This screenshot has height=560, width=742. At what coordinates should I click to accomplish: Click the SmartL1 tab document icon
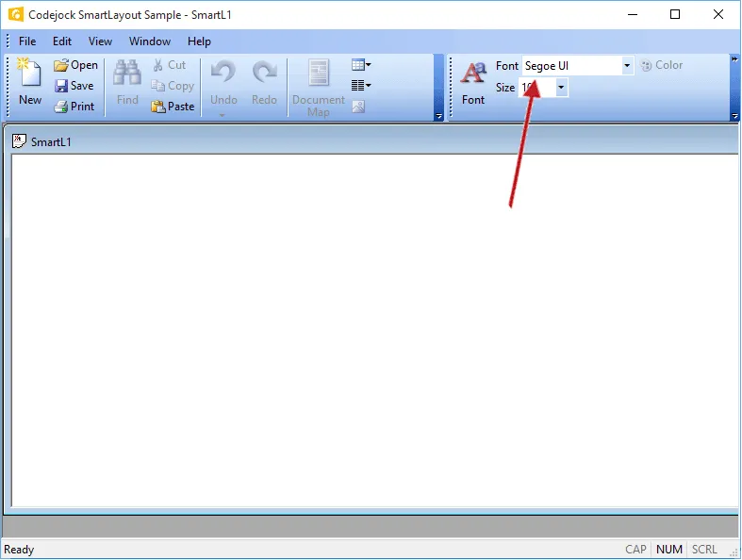pos(19,141)
